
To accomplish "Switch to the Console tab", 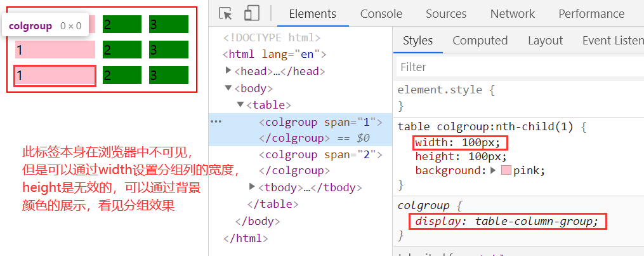I will [381, 14].
